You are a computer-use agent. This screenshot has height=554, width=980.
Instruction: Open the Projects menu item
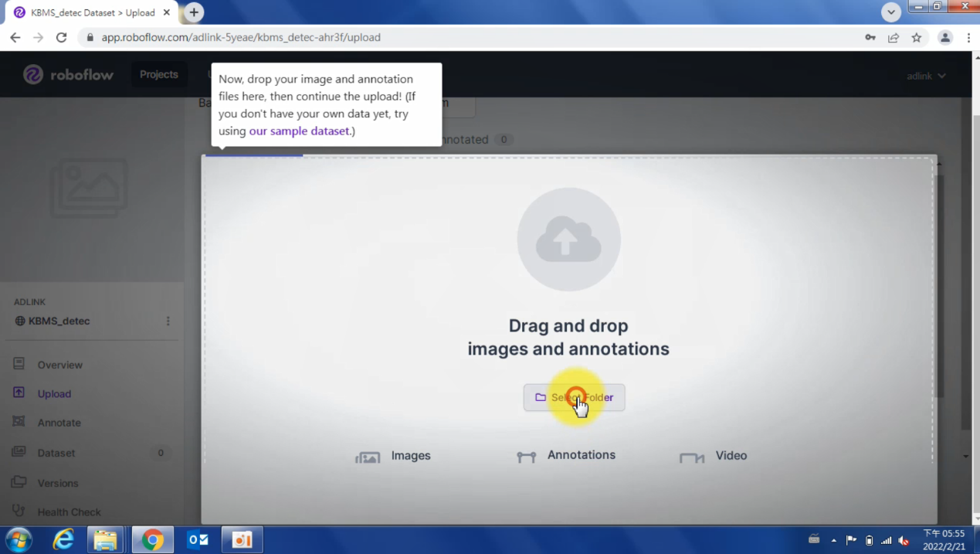click(158, 75)
